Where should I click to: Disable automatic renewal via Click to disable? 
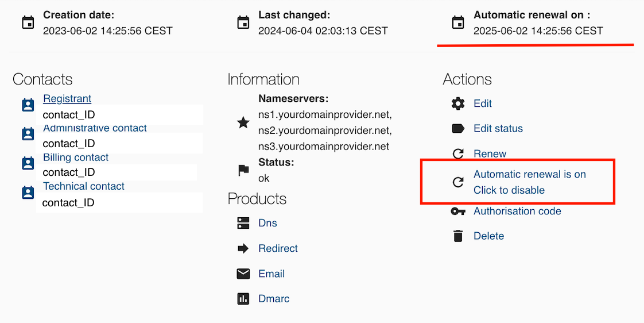pyautogui.click(x=509, y=190)
